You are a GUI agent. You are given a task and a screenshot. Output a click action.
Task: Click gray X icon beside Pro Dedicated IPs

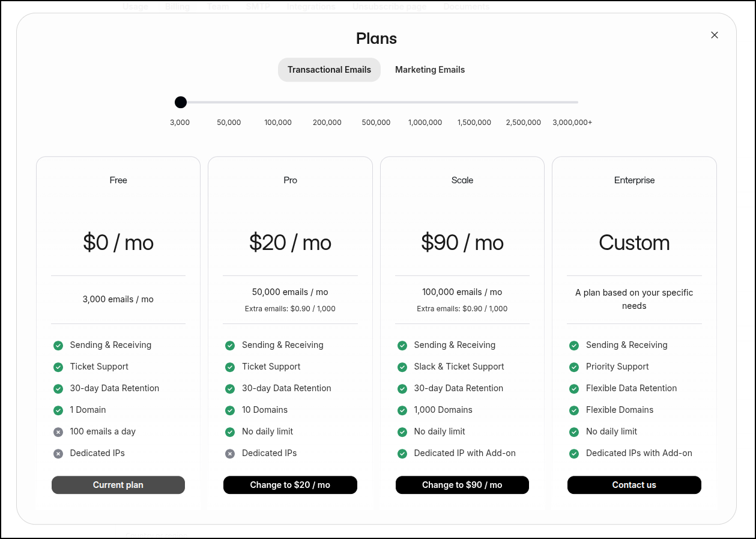[230, 454]
